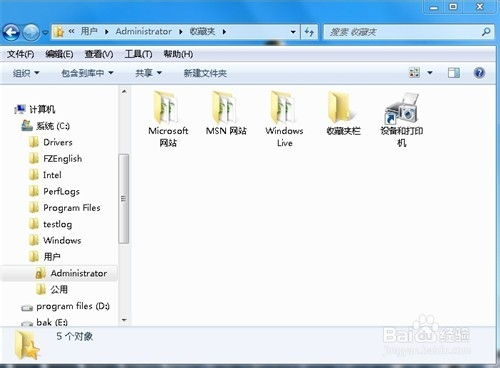
Task: Open Help with the question mark icon
Action: (479, 73)
